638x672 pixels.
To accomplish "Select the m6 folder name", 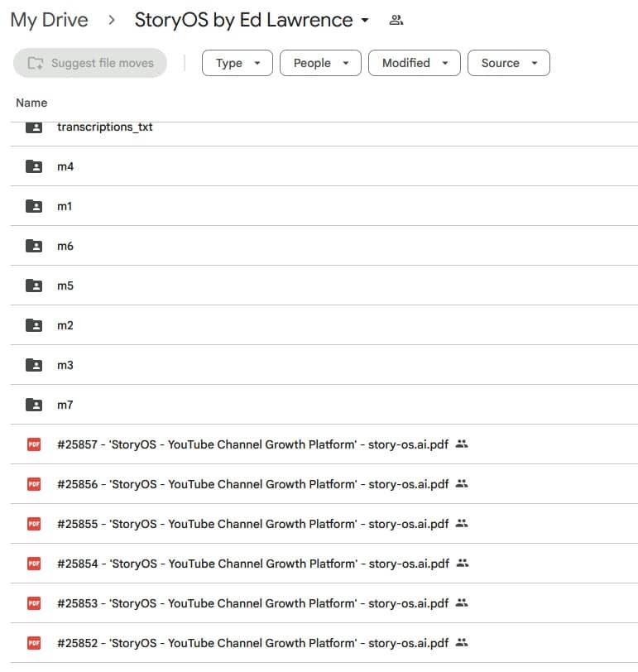I will coord(65,246).
